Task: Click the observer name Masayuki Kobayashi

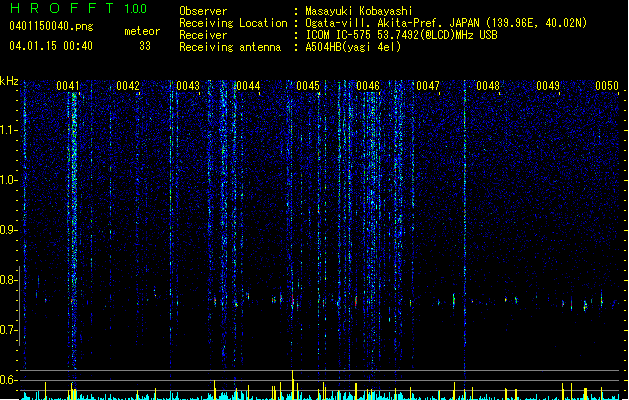Action: pyautogui.click(x=359, y=11)
